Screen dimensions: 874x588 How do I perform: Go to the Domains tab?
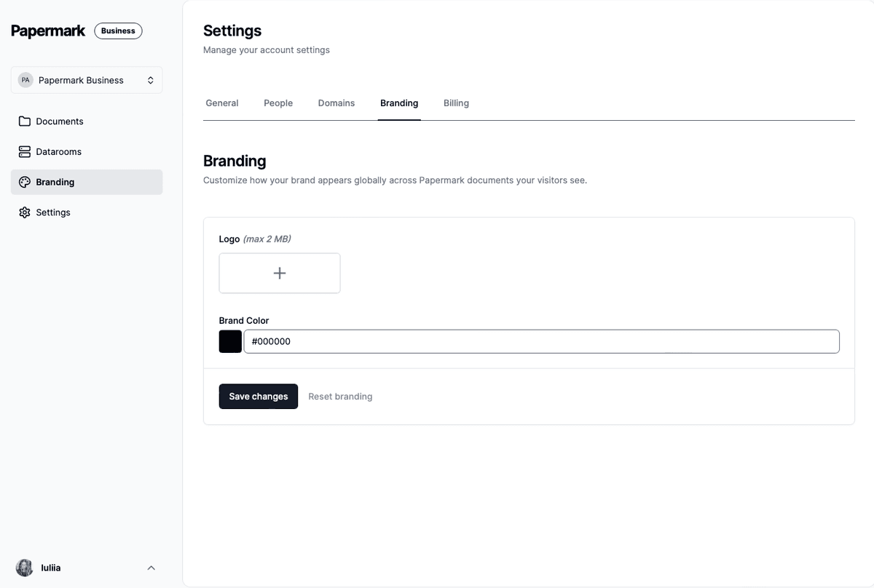coord(336,103)
